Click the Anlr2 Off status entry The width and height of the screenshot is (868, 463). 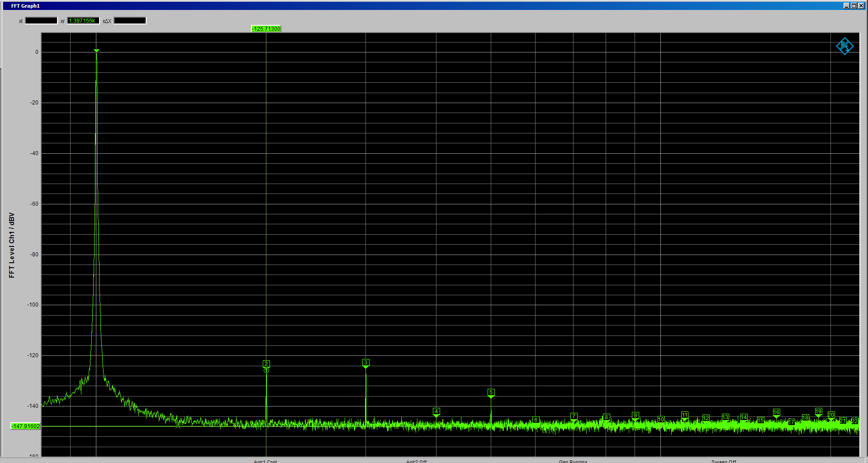[417, 461]
